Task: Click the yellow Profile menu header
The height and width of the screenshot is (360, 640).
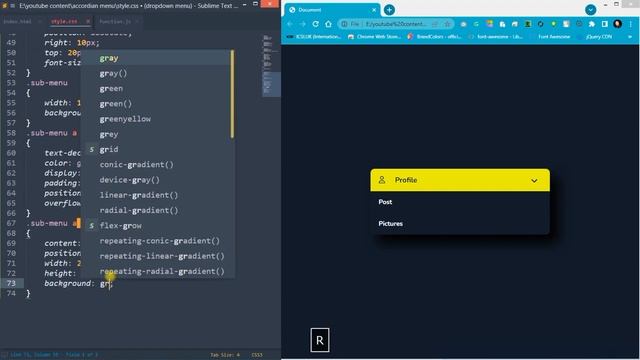Action: click(x=460, y=180)
